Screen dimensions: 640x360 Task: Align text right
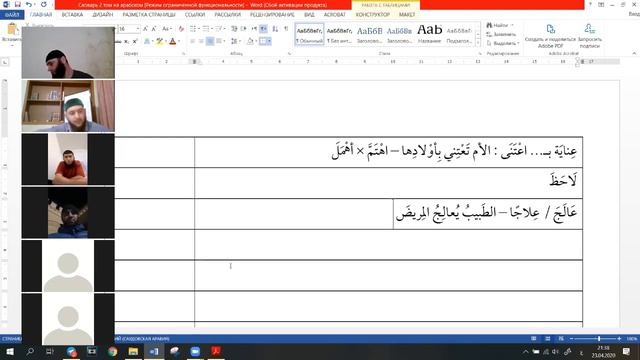click(210, 41)
